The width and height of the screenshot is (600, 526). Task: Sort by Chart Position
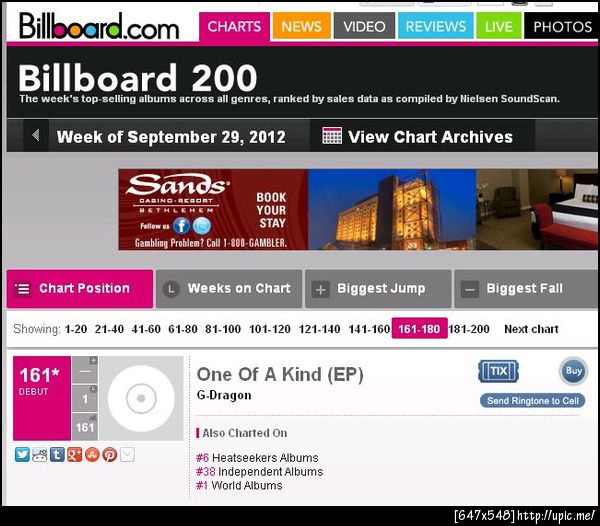coord(80,289)
